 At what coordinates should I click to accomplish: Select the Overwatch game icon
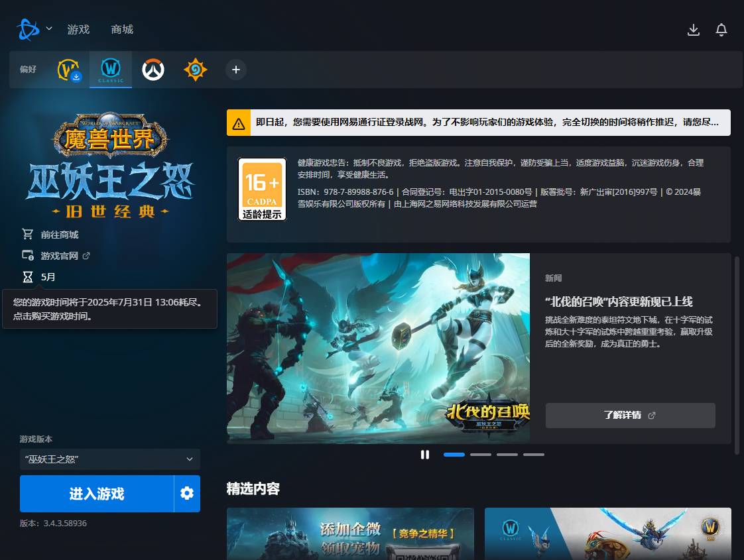[x=153, y=70]
